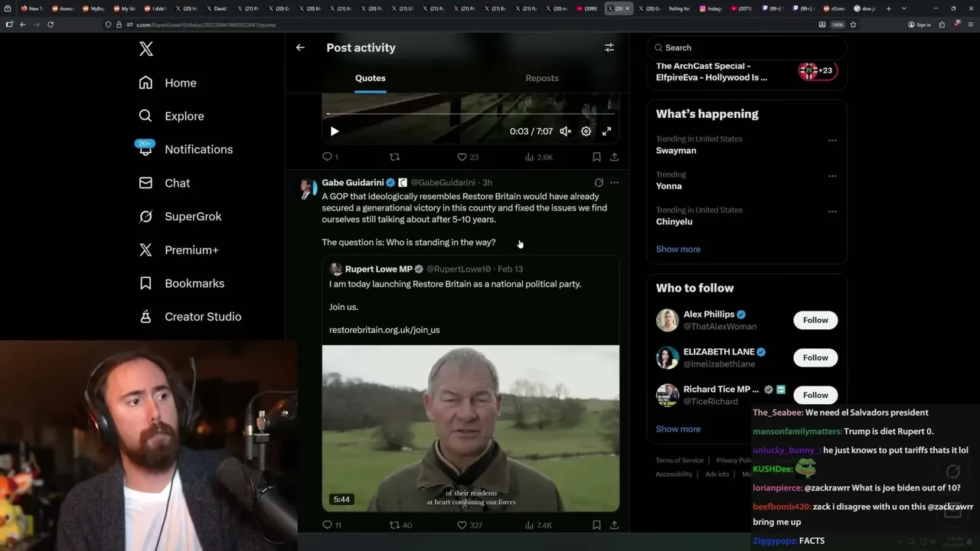Show more under What's happening
The image size is (980, 551).
pyautogui.click(x=678, y=249)
